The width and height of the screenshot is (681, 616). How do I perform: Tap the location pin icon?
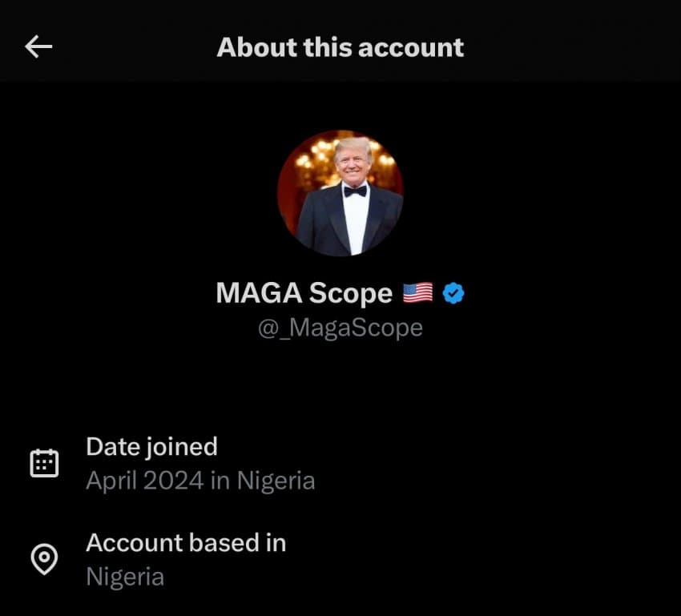(44, 559)
